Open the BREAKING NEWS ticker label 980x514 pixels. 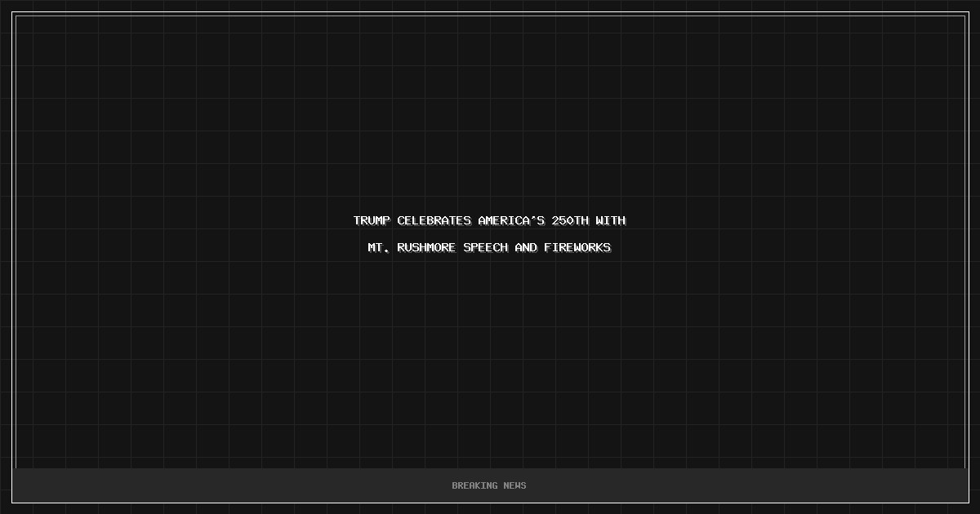tap(489, 485)
